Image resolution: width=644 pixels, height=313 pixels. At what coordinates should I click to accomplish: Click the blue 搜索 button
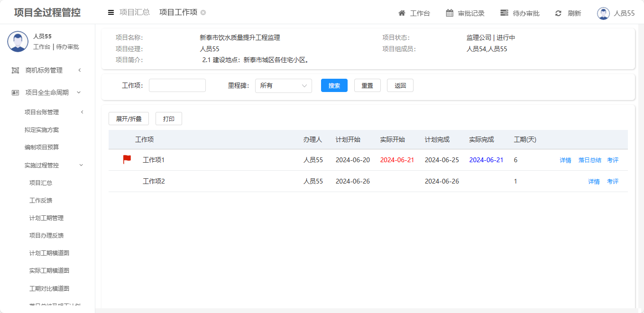[334, 86]
